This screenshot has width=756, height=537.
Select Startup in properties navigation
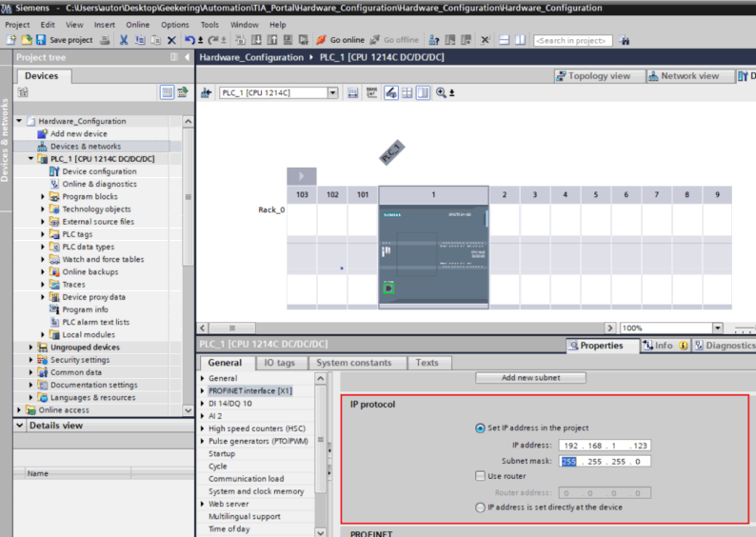coord(222,453)
